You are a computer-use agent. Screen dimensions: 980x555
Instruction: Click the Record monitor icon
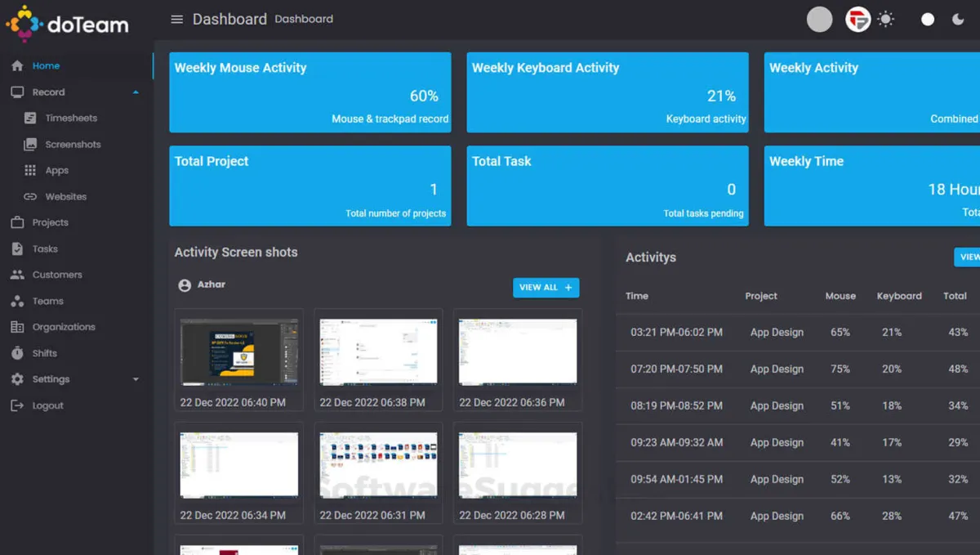pos(17,92)
